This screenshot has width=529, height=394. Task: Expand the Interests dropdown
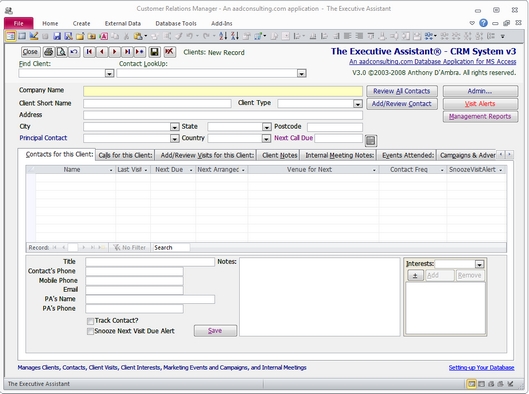[479, 264]
